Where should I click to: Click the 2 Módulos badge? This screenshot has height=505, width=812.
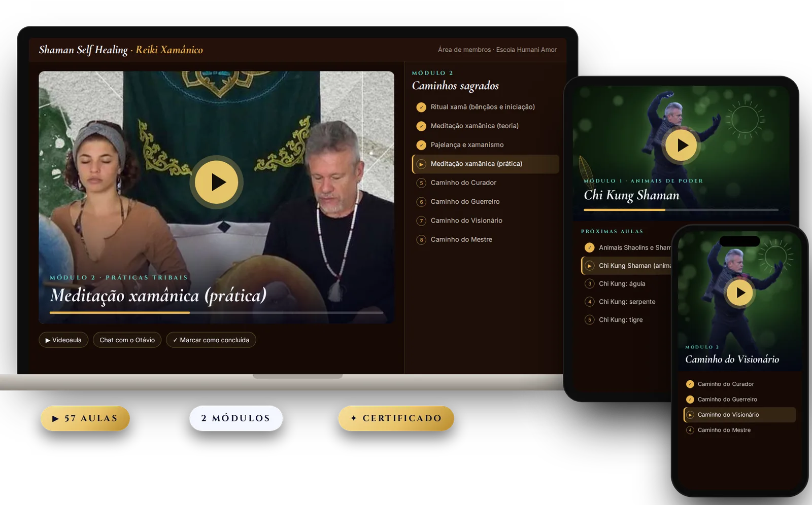click(x=236, y=418)
